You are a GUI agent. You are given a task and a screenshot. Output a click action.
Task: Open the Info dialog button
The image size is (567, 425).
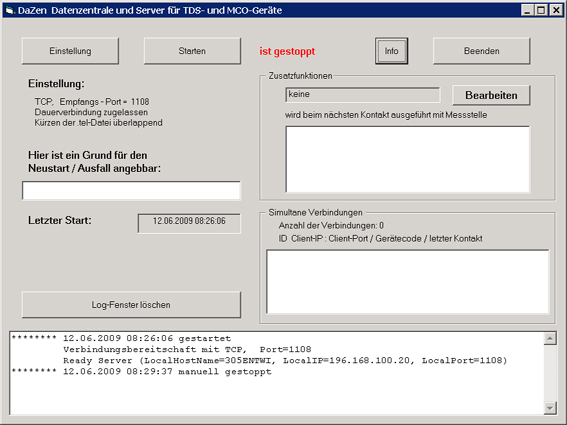(x=391, y=51)
